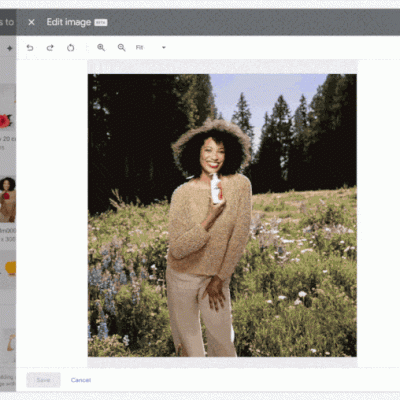This screenshot has width=400, height=400.
Task: Redo the last undone edit
Action: click(50, 48)
